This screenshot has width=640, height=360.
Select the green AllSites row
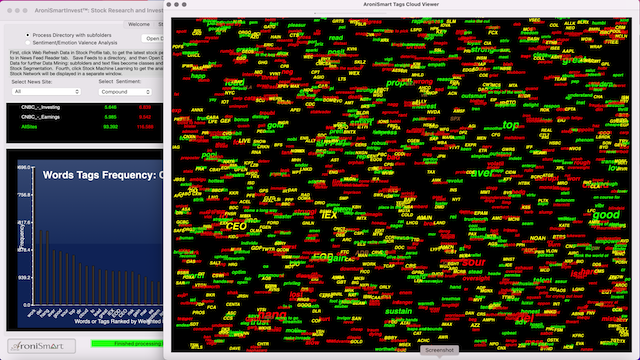84,127
